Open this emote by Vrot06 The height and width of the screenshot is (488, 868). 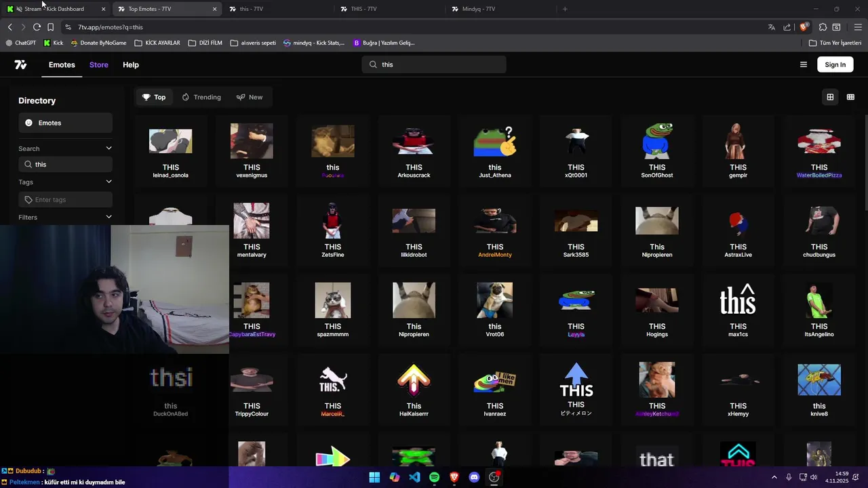495,310
